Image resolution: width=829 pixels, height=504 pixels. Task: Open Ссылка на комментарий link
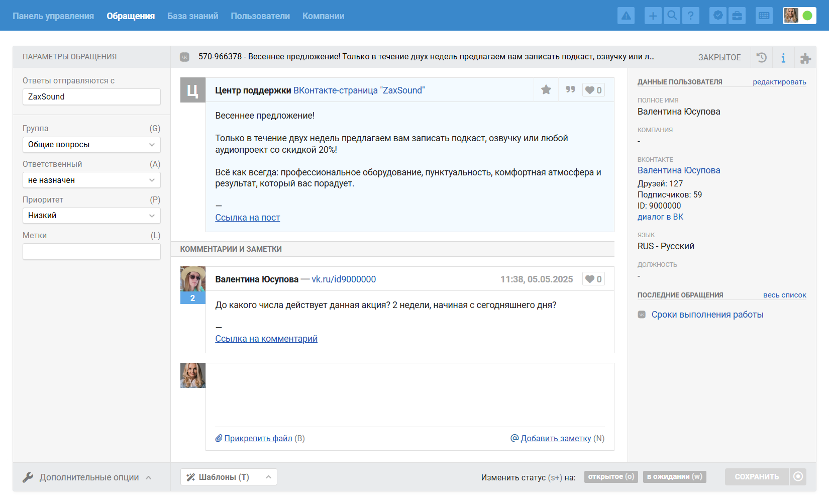tap(266, 339)
